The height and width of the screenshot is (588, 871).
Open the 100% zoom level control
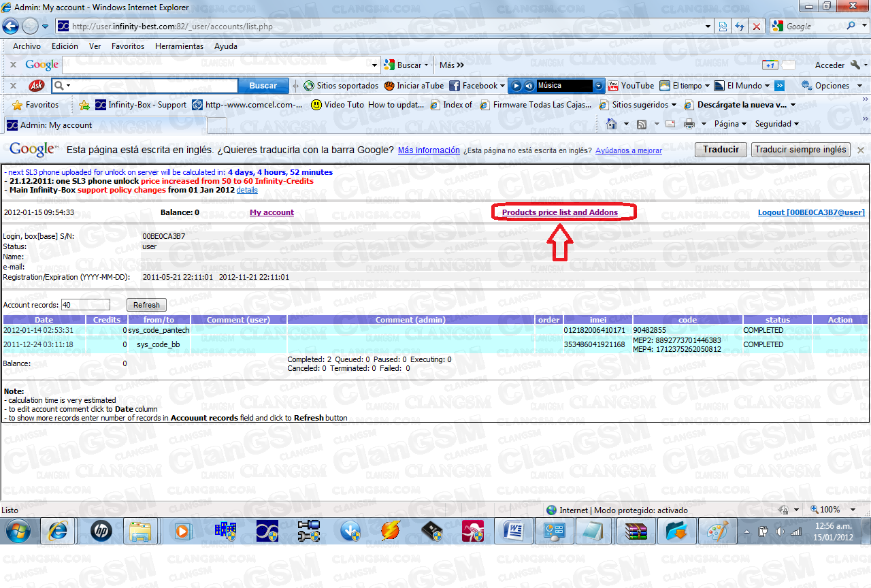832,509
